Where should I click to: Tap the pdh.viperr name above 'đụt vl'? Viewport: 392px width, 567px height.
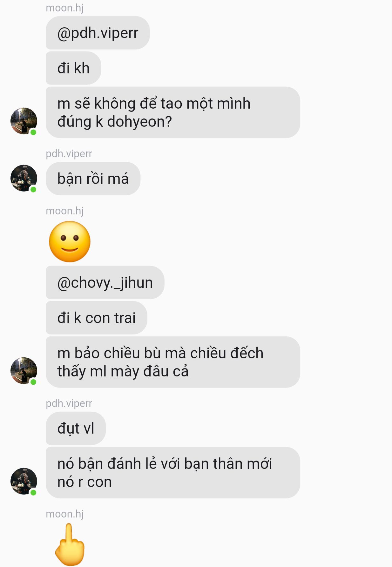[69, 403]
